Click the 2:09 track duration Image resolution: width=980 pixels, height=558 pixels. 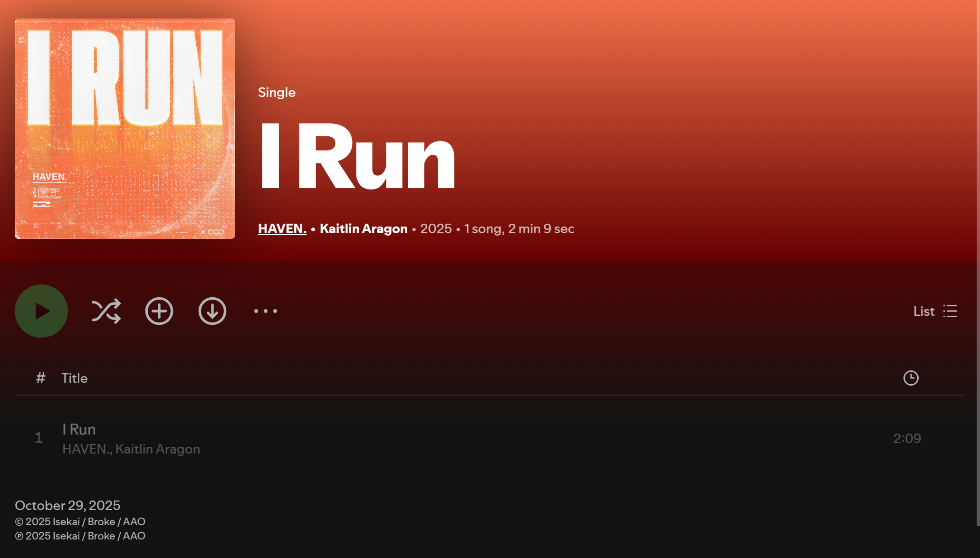[907, 438]
